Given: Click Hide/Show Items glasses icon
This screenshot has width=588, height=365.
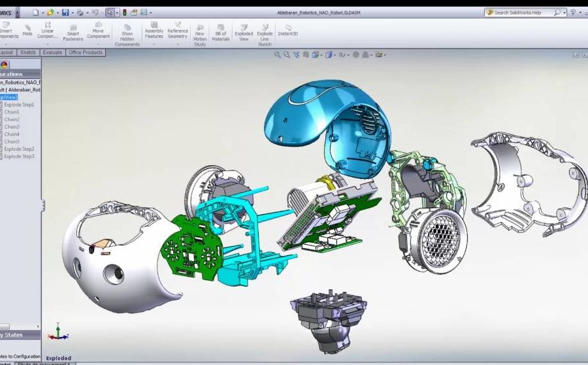Looking at the screenshot, I should pos(342,55).
